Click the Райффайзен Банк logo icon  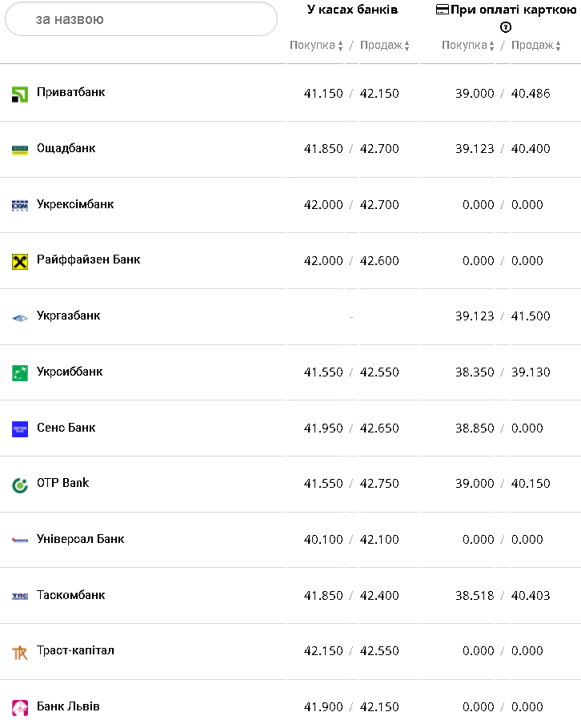point(20,262)
